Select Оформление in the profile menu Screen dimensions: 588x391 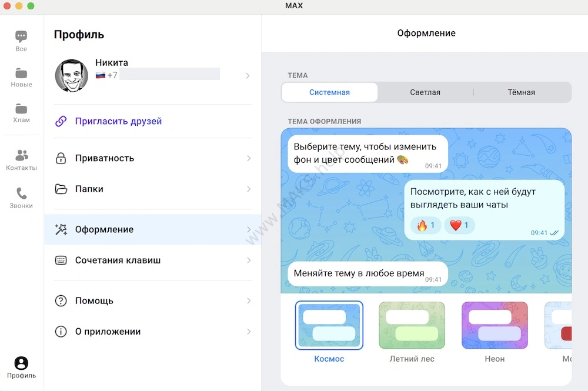click(104, 229)
